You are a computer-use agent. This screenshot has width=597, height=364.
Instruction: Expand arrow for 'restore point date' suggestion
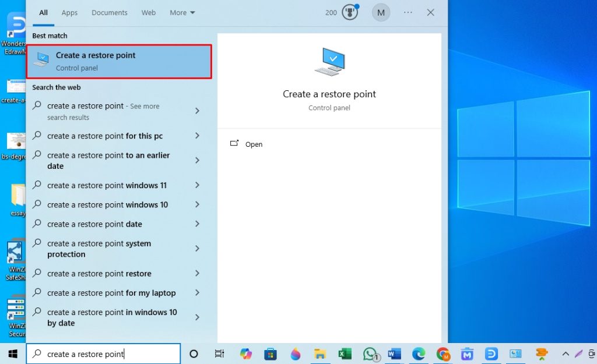[x=197, y=224]
